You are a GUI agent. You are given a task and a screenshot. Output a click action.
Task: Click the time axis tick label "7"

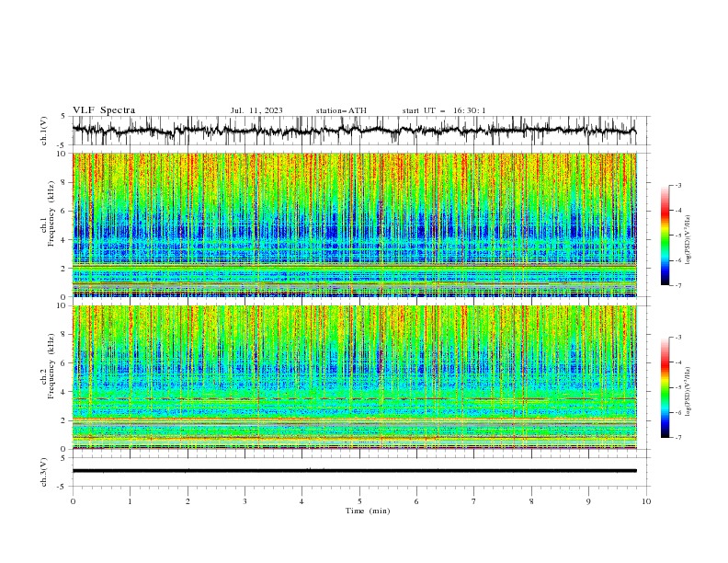click(x=474, y=501)
